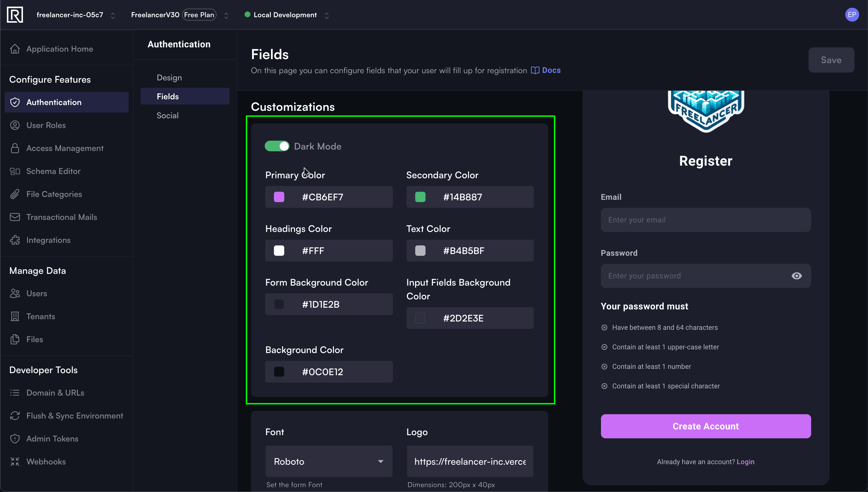
Task: Open the Form Background Color swatch
Action: [x=279, y=305]
